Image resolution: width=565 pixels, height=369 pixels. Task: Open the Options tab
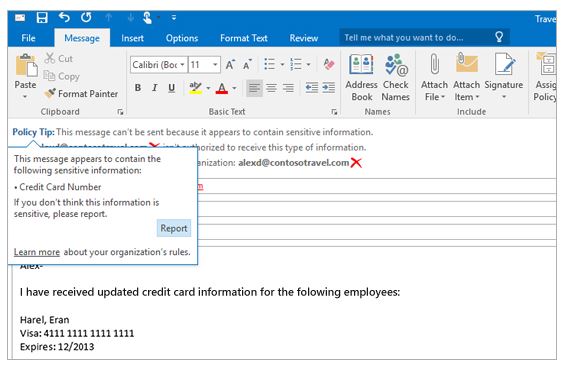tap(182, 38)
